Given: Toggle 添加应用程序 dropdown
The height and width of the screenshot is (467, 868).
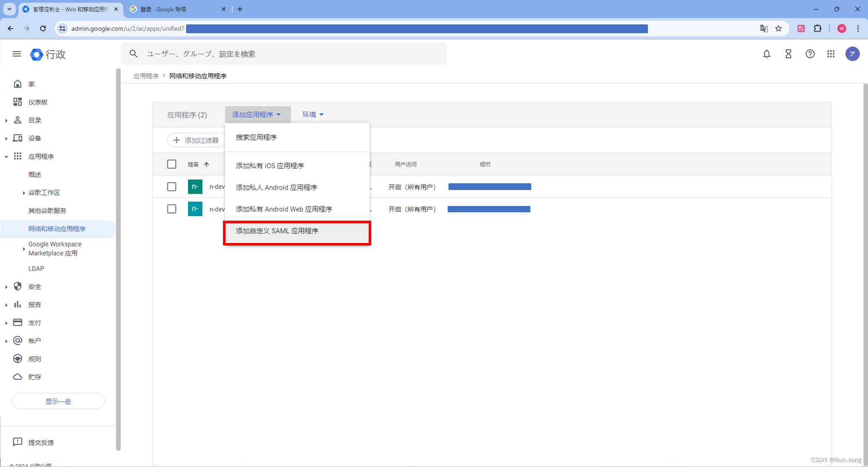Looking at the screenshot, I should pos(257,114).
